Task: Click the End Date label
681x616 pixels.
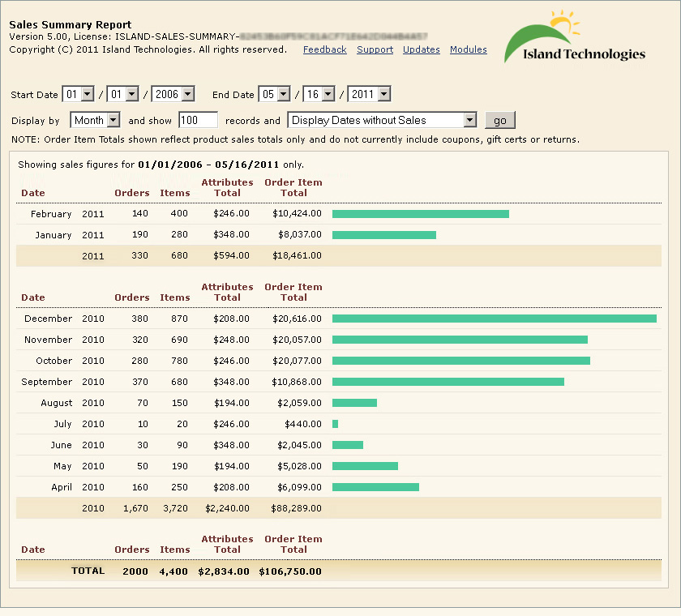Action: tap(233, 95)
